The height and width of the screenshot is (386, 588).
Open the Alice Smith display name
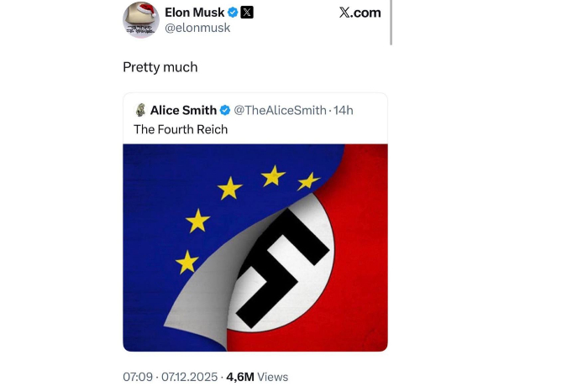[183, 111]
